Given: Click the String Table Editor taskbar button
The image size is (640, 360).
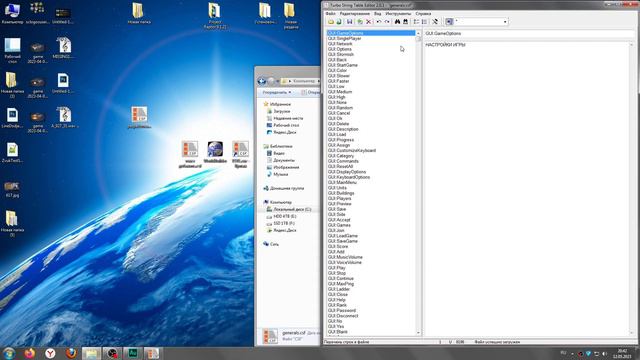Looking at the screenshot, I should click(153, 353).
